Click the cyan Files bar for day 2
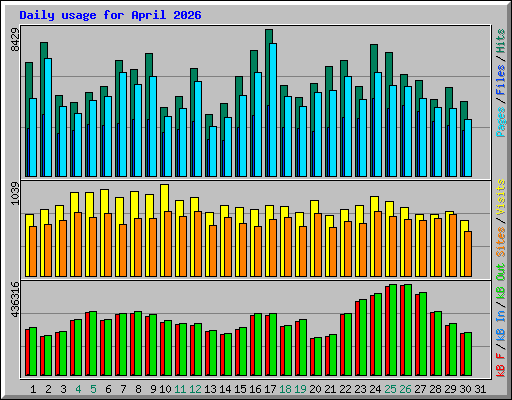Viewport: 512px width, 400px height. [x=48, y=118]
